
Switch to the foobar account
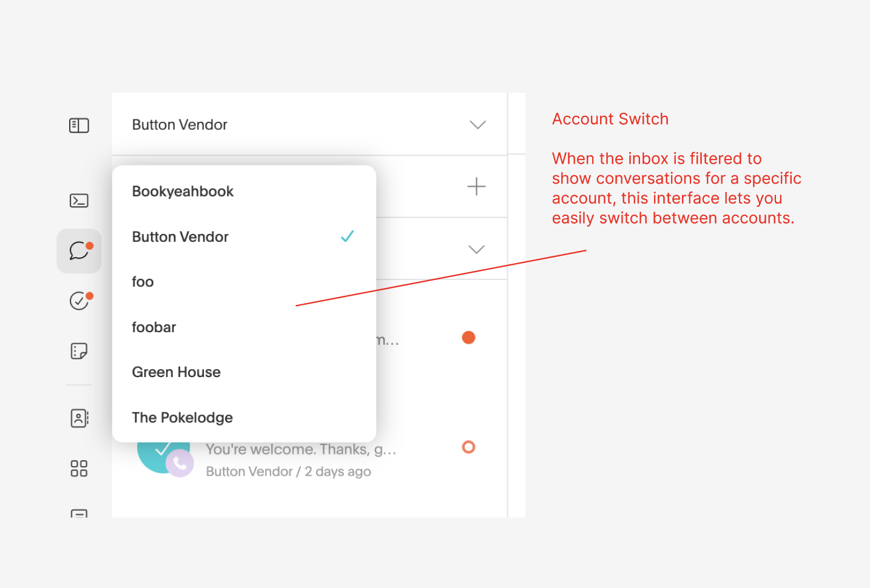[x=154, y=327]
